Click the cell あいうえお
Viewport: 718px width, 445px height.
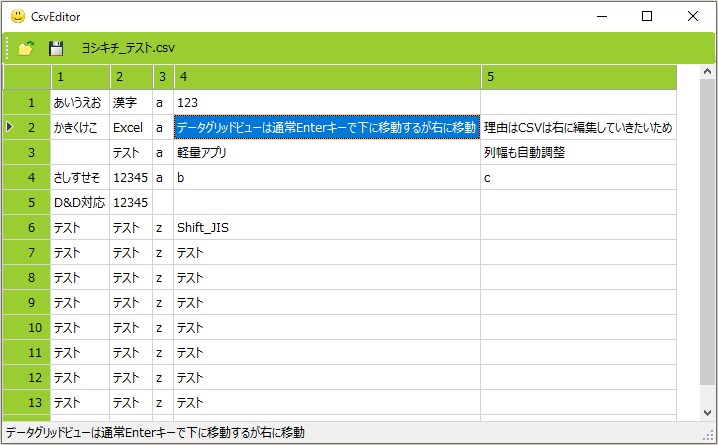point(80,102)
